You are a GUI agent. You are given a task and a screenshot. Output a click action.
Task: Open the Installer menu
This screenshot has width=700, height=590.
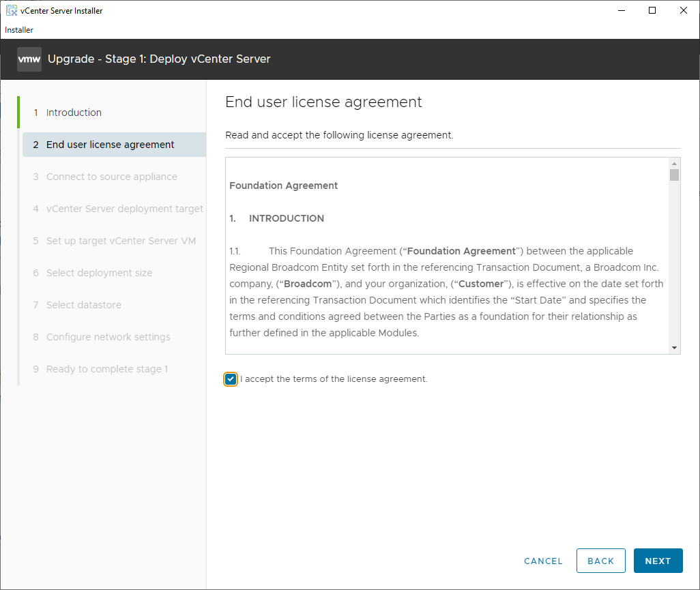coord(19,30)
